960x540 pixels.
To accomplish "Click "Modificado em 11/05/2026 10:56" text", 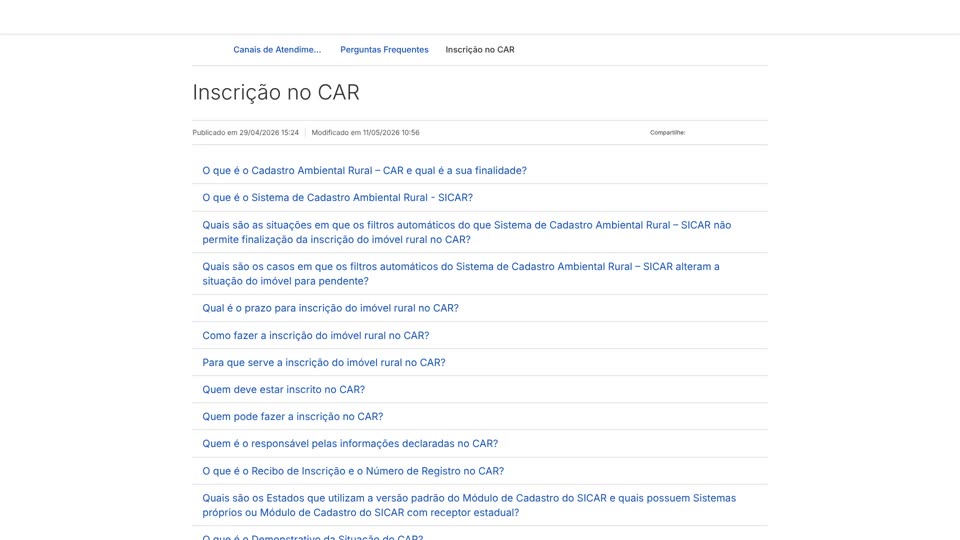I will pyautogui.click(x=365, y=132).
